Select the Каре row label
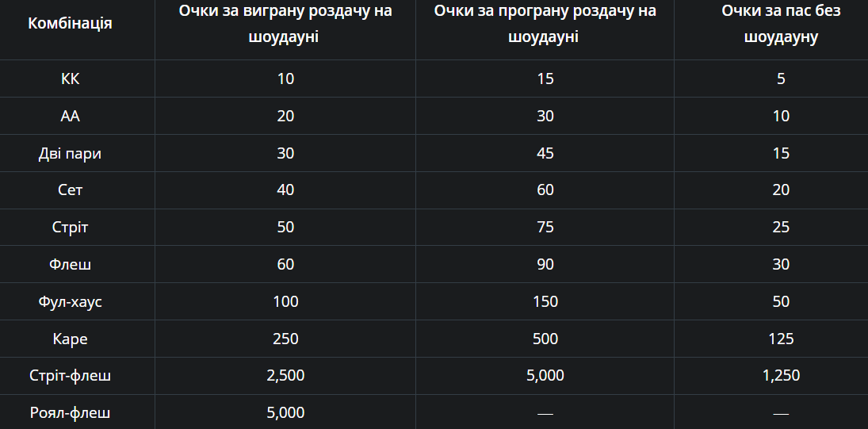This screenshot has height=429, width=868. click(70, 339)
